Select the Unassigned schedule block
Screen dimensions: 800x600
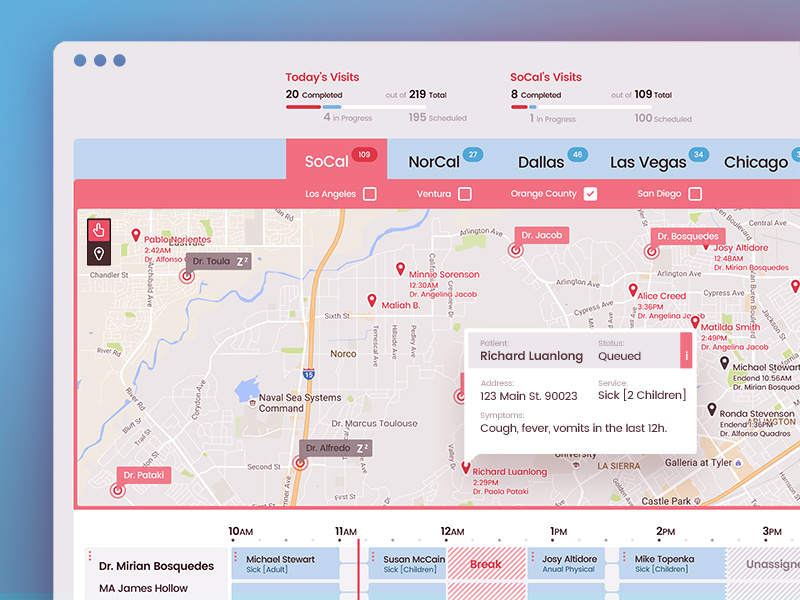pyautogui.click(x=764, y=563)
